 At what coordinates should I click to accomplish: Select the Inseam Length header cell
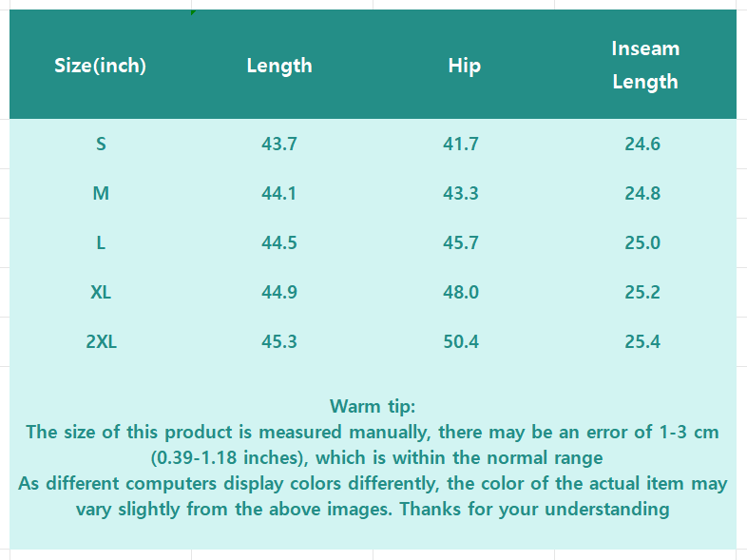[x=645, y=65]
